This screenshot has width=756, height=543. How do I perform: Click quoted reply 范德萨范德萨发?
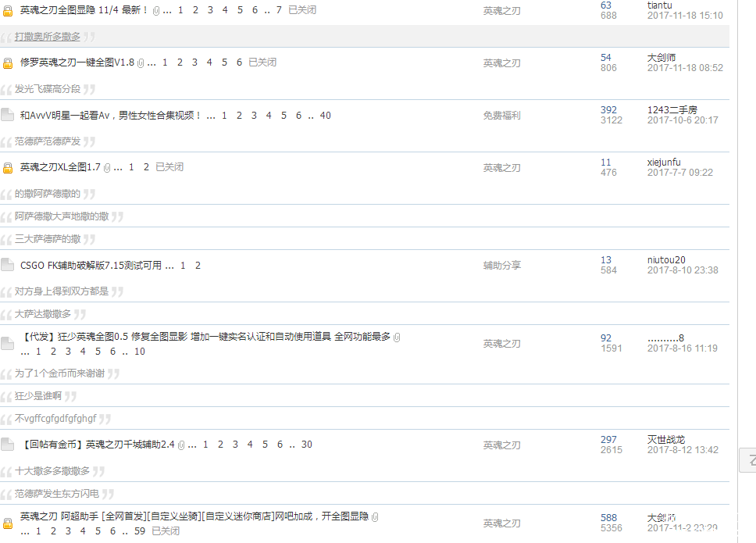[x=47, y=141]
